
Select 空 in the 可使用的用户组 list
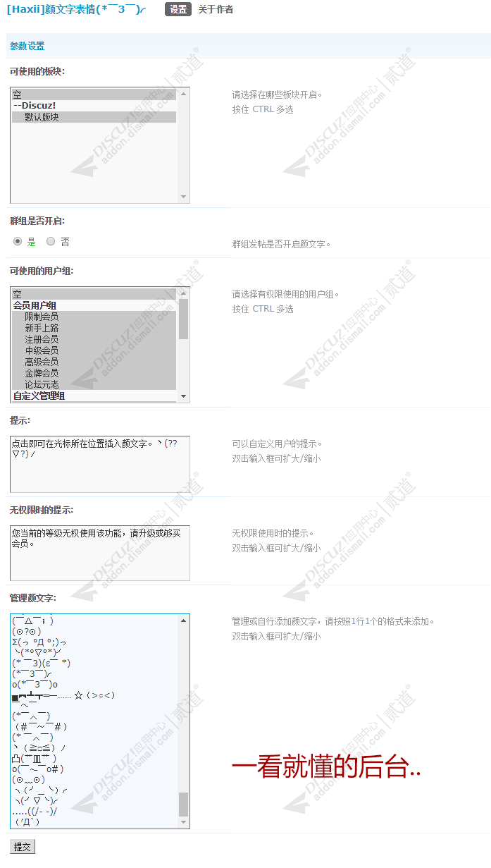94,294
